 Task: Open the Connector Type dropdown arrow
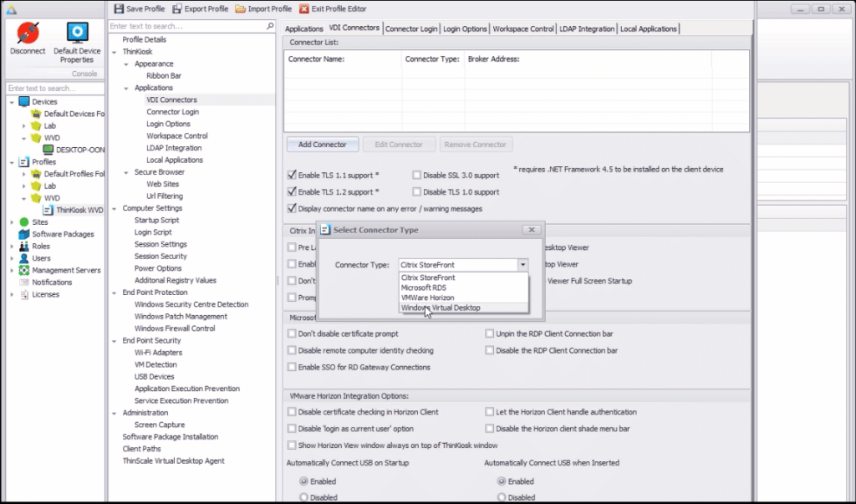pos(522,265)
